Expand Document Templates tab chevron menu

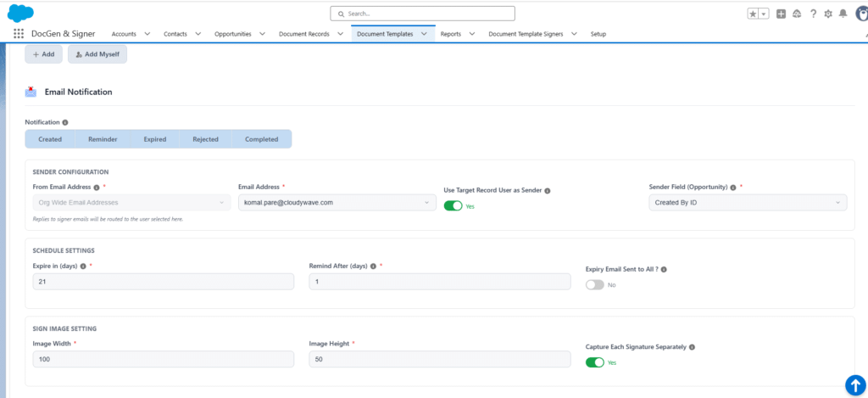(424, 34)
